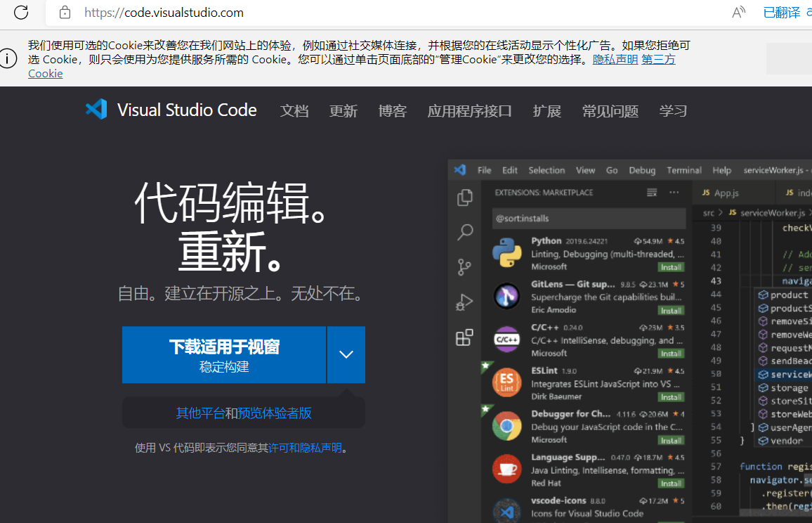The image size is (812, 523).
Task: Open View menu in the editor screenshot
Action: pyautogui.click(x=585, y=170)
